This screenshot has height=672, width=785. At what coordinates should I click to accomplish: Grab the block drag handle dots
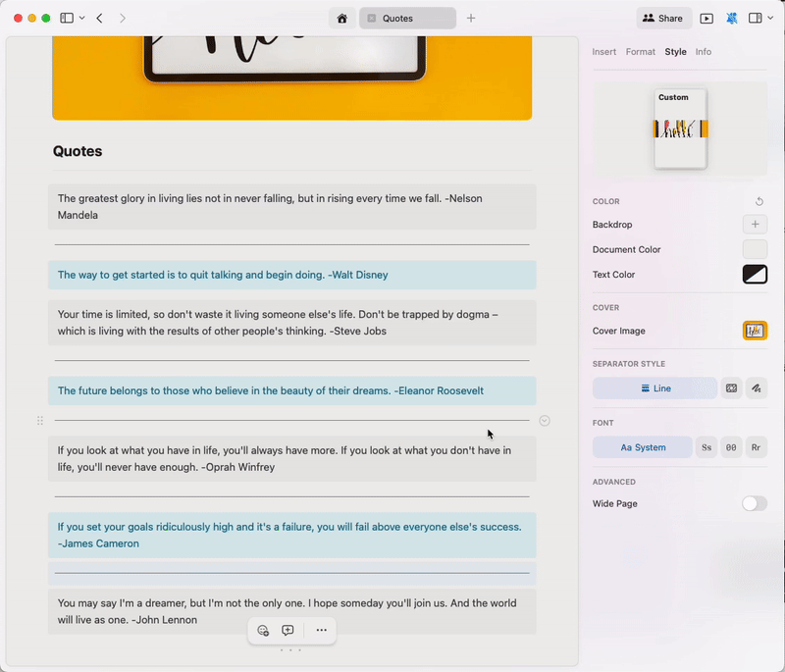click(x=40, y=421)
